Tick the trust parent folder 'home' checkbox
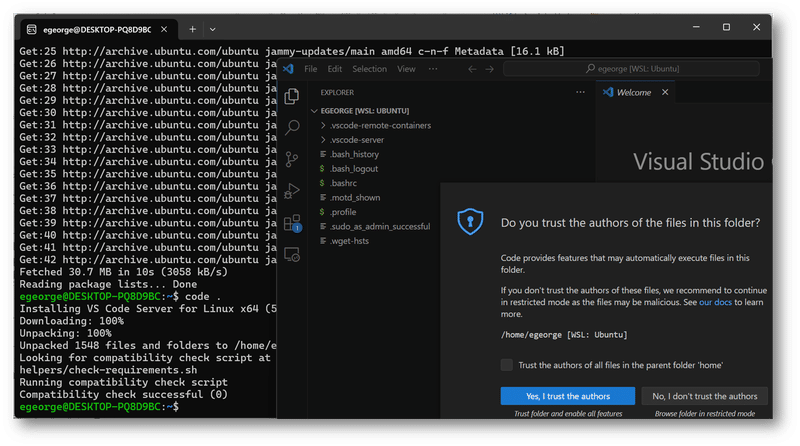This screenshot has width=800, height=446. tap(506, 365)
